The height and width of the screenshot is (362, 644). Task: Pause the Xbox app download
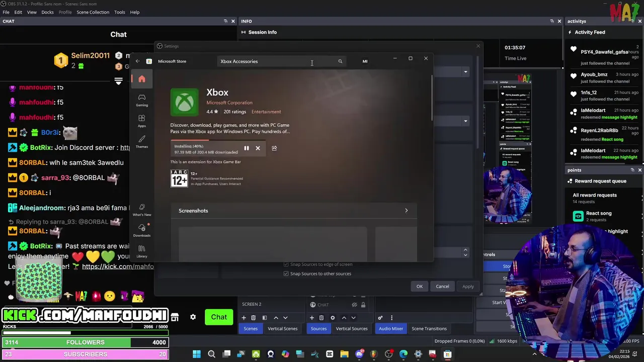247,148
